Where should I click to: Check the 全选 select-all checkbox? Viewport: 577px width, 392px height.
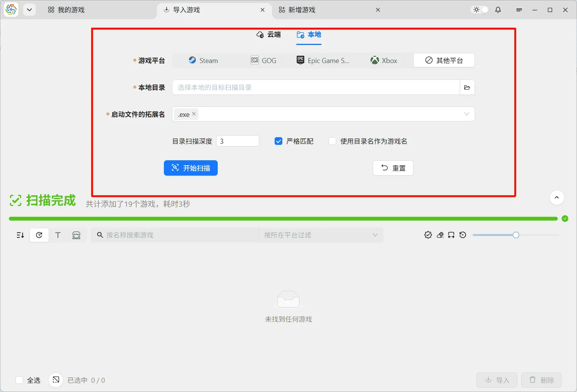click(x=19, y=380)
